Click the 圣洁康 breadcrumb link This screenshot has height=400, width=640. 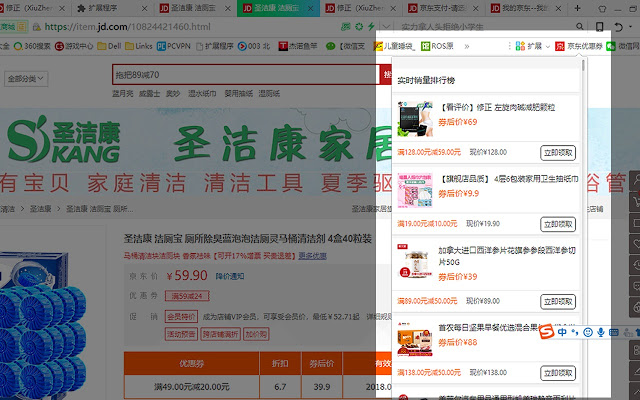pos(40,209)
